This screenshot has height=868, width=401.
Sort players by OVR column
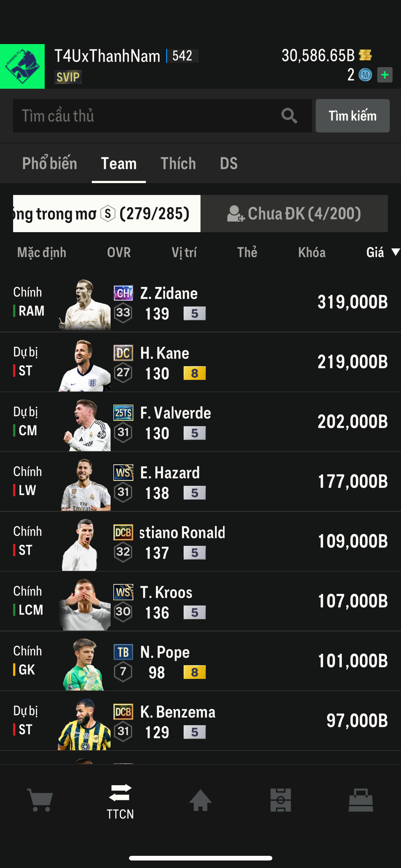118,252
